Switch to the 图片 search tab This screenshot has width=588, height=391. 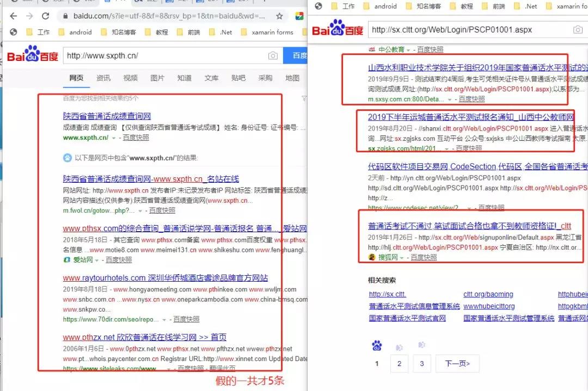point(157,78)
